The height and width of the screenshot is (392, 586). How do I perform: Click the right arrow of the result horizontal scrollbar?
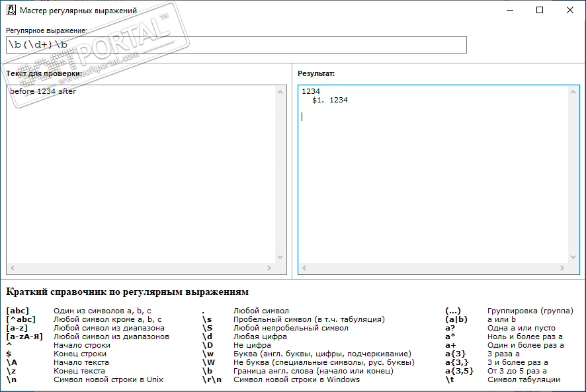click(562, 268)
